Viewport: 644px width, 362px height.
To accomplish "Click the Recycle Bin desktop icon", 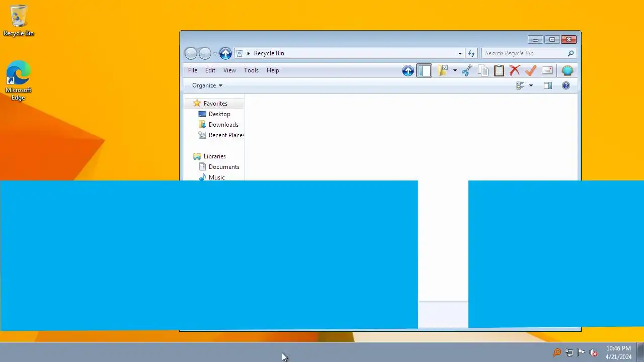I will point(19,21).
